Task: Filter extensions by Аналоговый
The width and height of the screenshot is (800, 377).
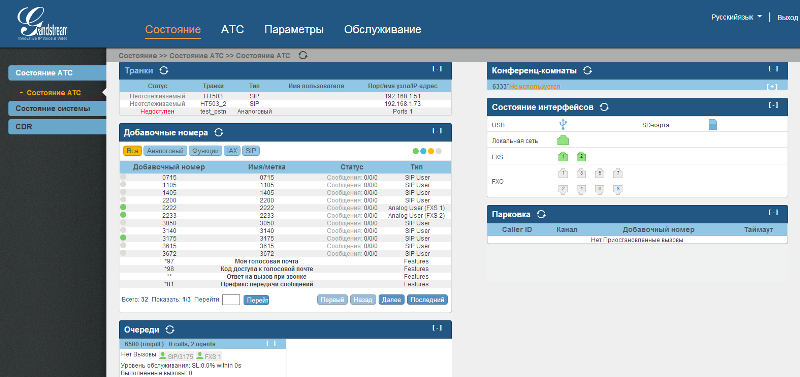Action: [165, 150]
